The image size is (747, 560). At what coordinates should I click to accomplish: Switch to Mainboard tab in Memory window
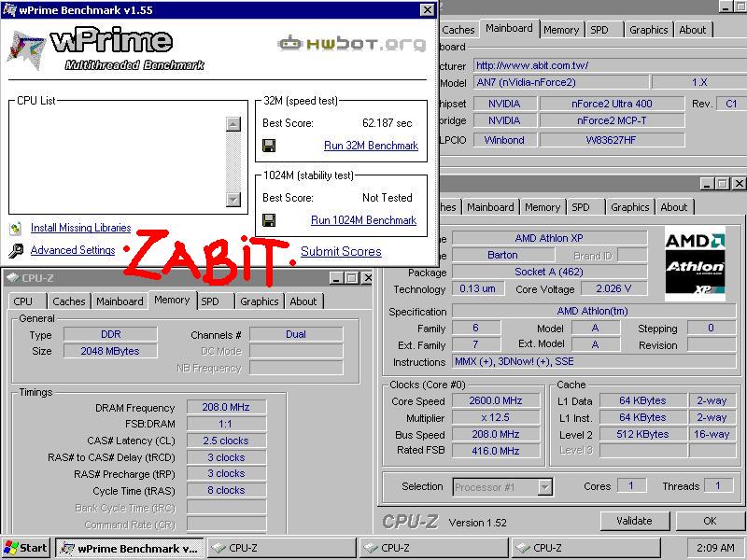[x=120, y=301]
